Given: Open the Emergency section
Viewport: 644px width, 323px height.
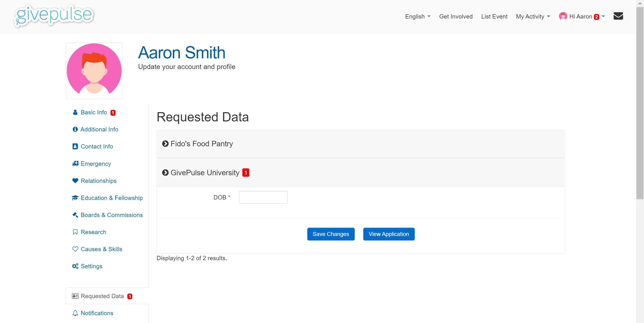Looking at the screenshot, I should point(96,163).
